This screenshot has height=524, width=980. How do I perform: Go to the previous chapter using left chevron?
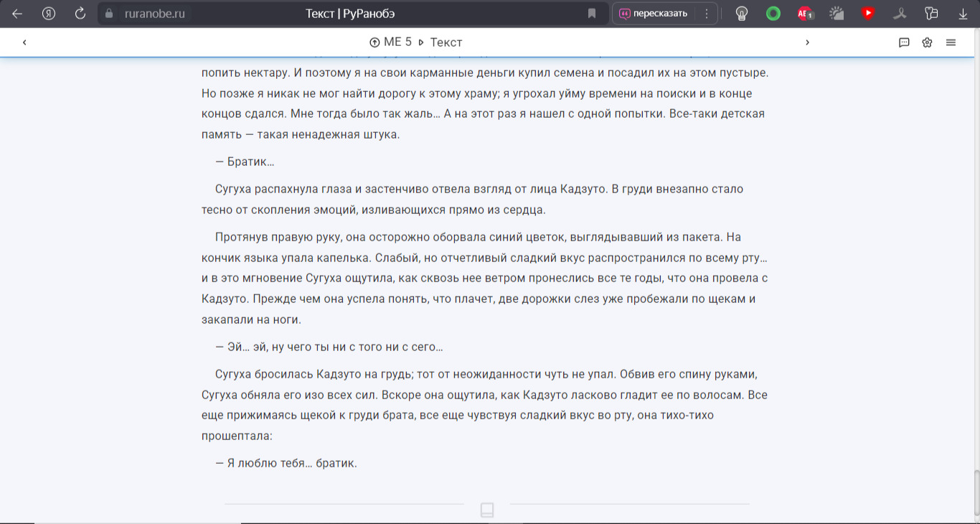(24, 42)
